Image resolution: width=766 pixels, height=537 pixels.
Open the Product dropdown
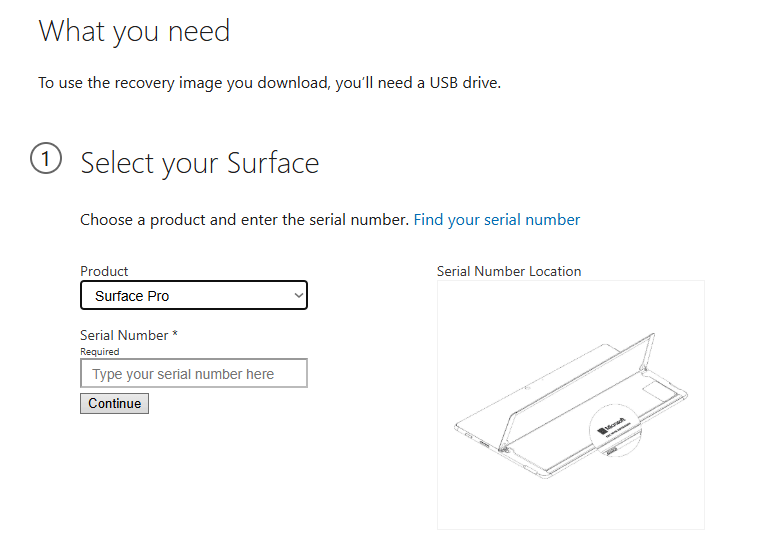point(194,296)
